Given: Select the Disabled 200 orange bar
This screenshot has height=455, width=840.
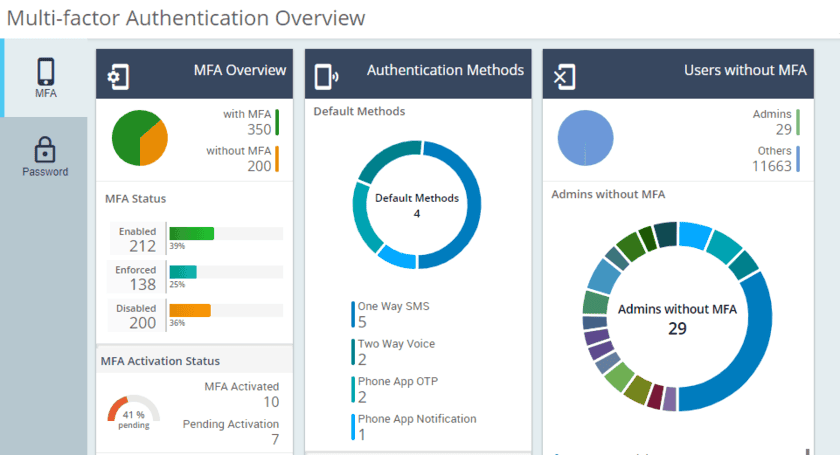Looking at the screenshot, I should [x=190, y=310].
